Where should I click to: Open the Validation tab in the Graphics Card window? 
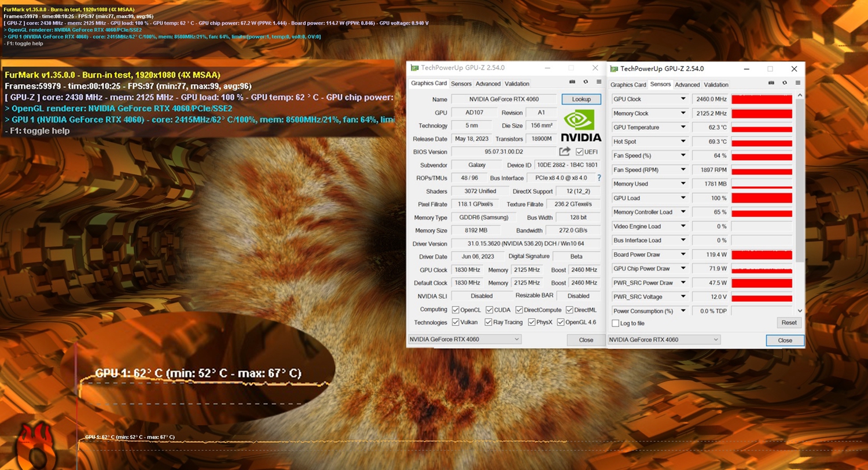(x=517, y=84)
